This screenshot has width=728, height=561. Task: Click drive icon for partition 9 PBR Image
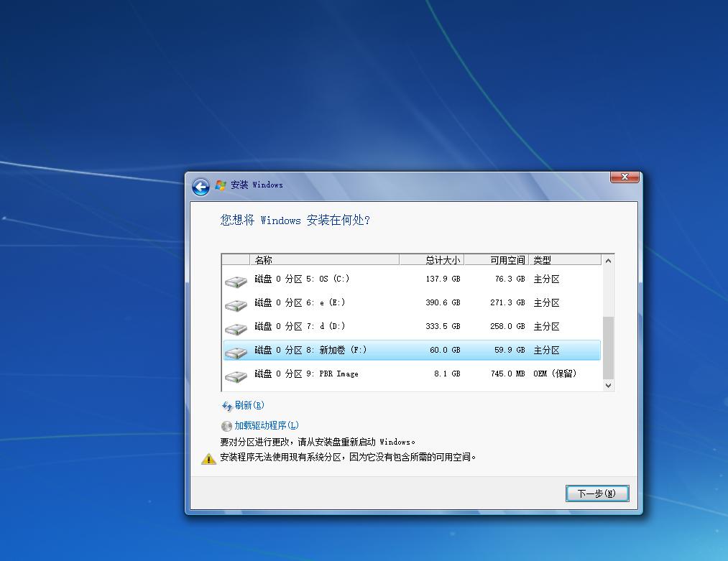(236, 376)
